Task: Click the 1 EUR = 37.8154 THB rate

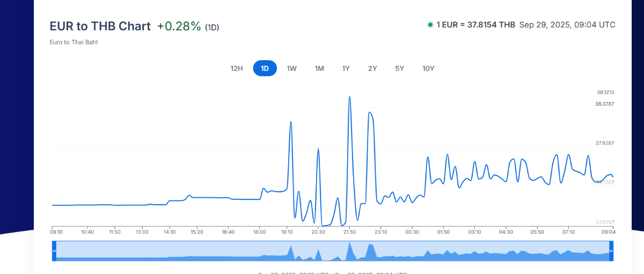Action: [476, 25]
